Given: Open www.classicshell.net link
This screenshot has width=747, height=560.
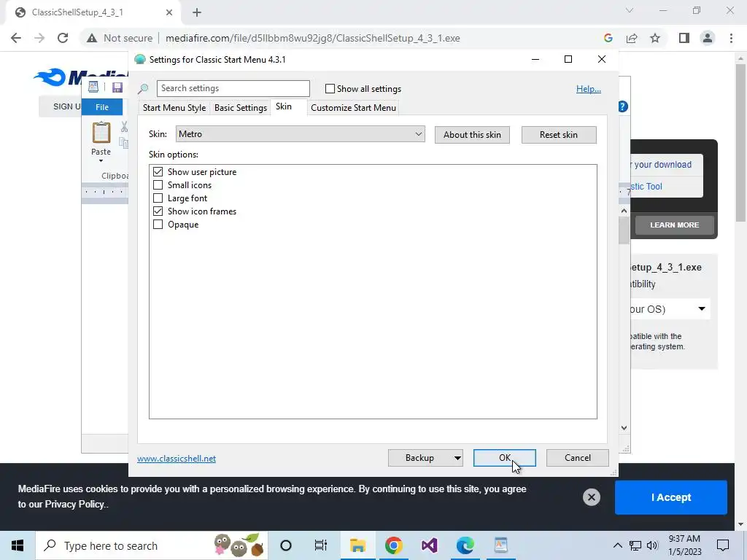Looking at the screenshot, I should 177,459.
